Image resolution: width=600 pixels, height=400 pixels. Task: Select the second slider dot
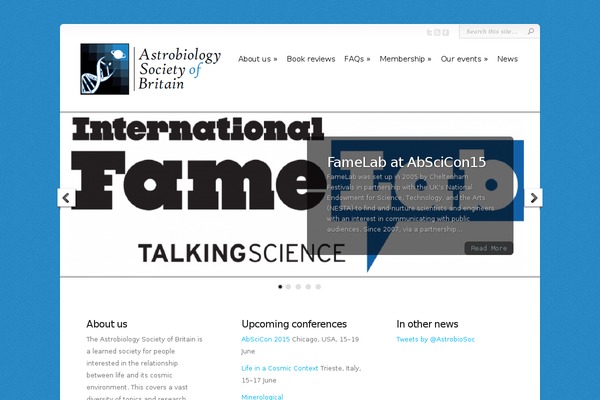289,287
